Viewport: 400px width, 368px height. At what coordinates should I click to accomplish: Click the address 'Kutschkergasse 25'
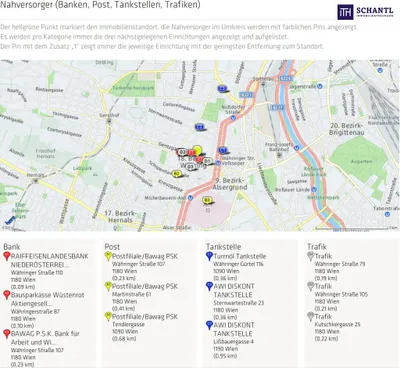coord(338,324)
